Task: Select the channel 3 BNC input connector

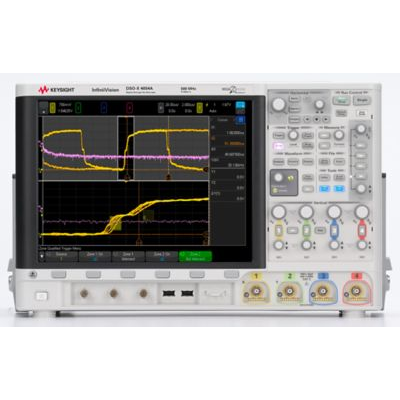Action: click(322, 292)
